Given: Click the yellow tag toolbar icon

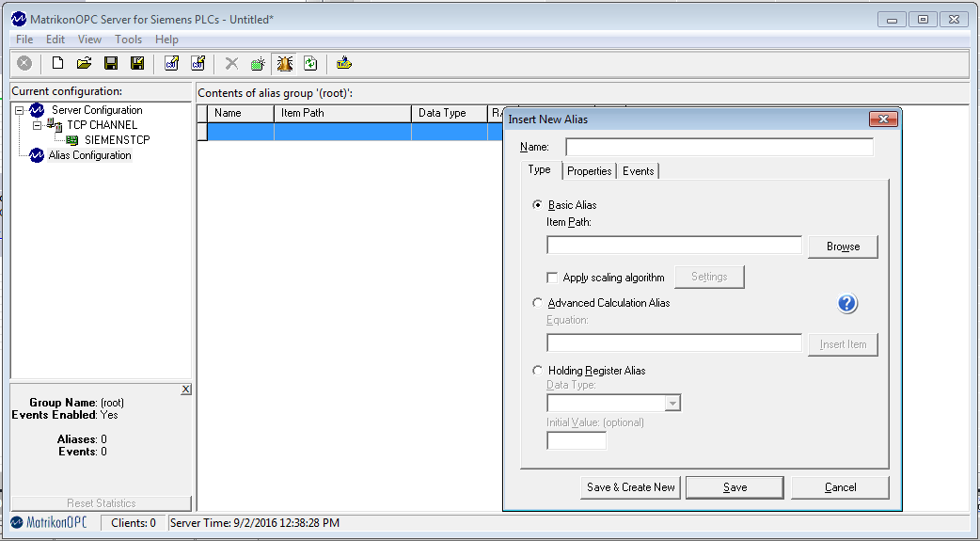Looking at the screenshot, I should tap(344, 63).
